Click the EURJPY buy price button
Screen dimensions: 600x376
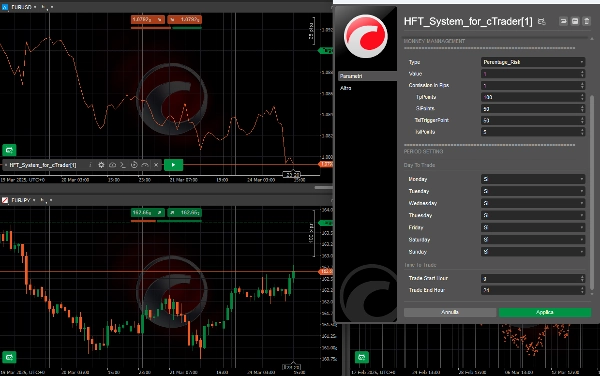point(184,212)
